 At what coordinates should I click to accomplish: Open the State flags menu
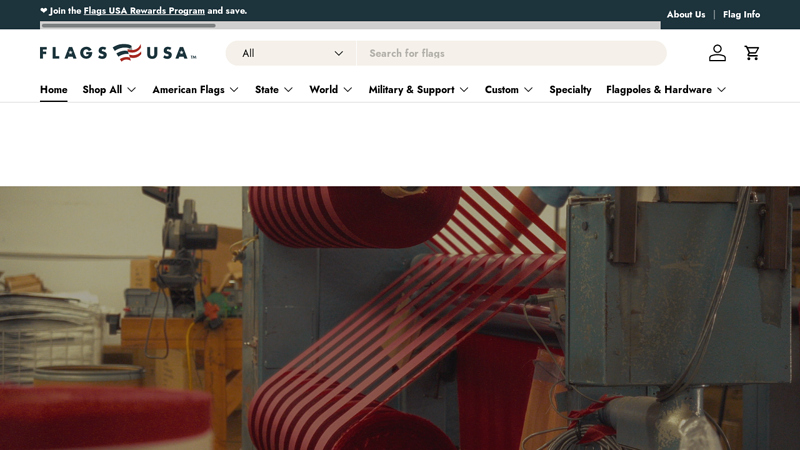274,89
